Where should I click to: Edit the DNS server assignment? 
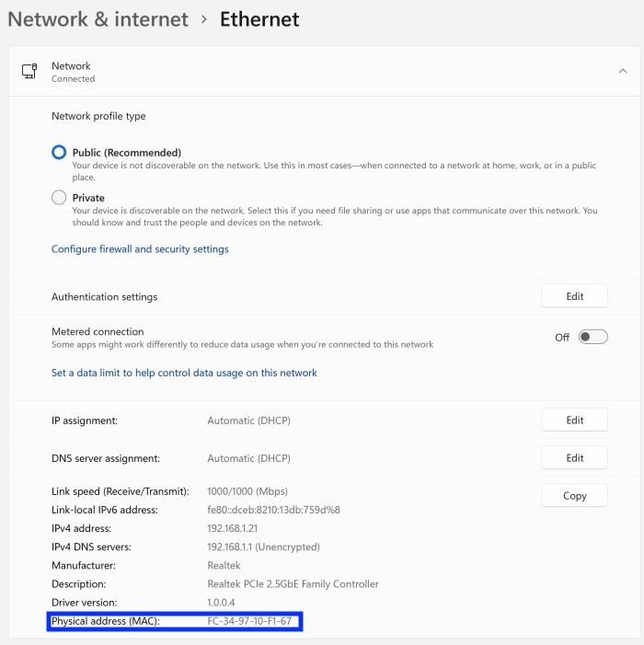[574, 457]
